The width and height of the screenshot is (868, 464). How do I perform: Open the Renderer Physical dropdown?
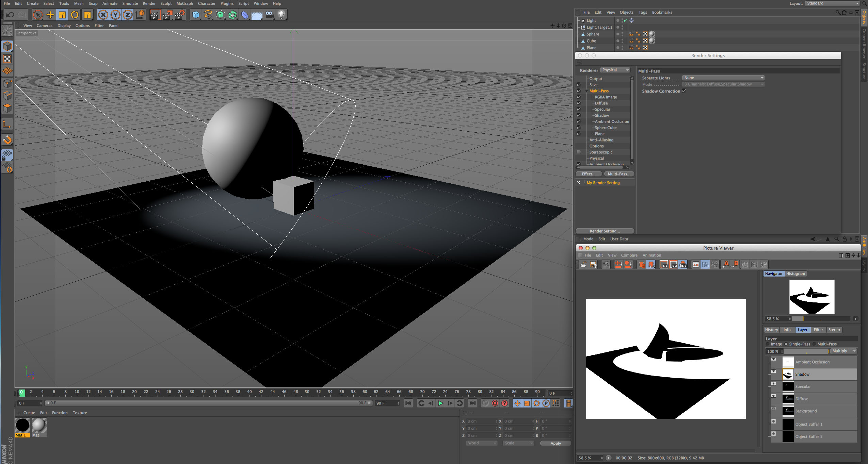click(615, 70)
